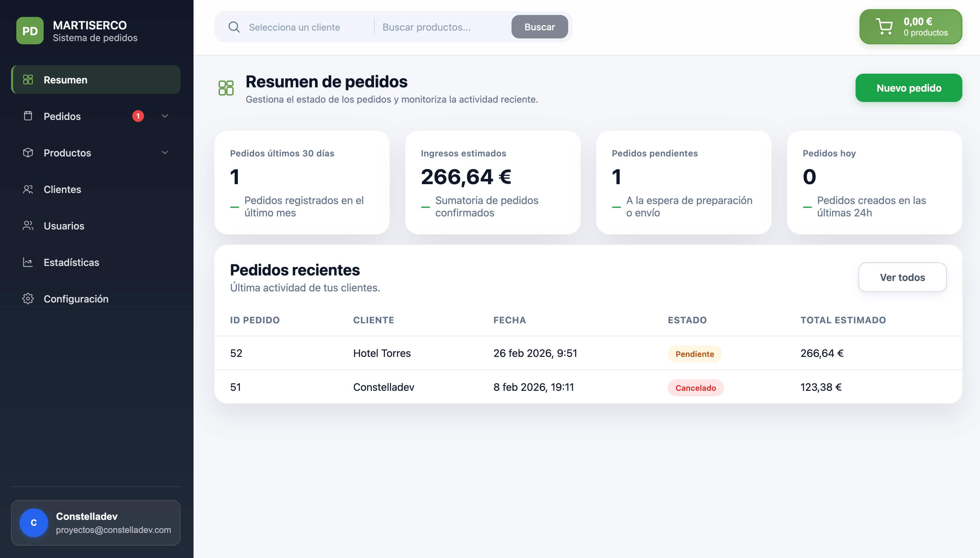Click the Productos box icon
980x558 pixels.
(28, 153)
